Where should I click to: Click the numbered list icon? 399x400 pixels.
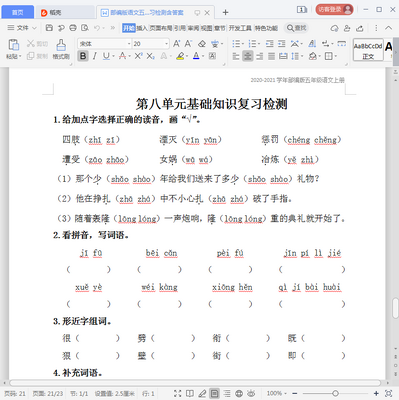click(252, 44)
